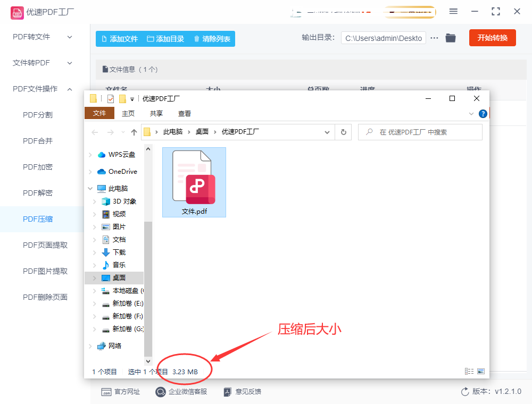Open the 主页 tab in Explorer ribbon
532x404 pixels.
pyautogui.click(x=128, y=114)
